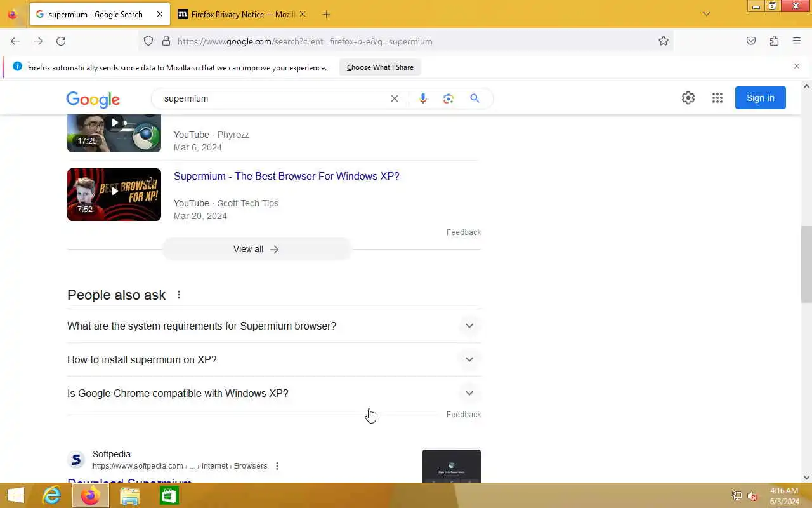The image size is (812, 508).
Task: Click the muted volume tray icon
Action: [x=752, y=496]
